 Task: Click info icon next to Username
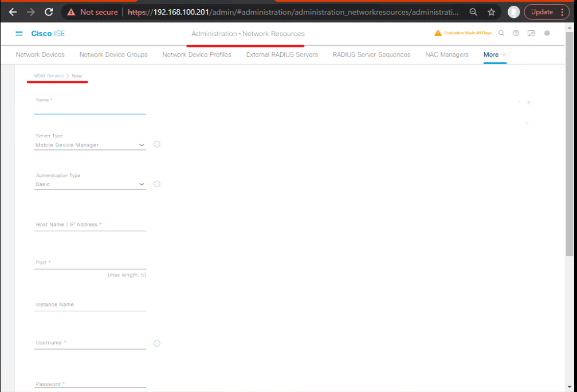[x=157, y=343]
